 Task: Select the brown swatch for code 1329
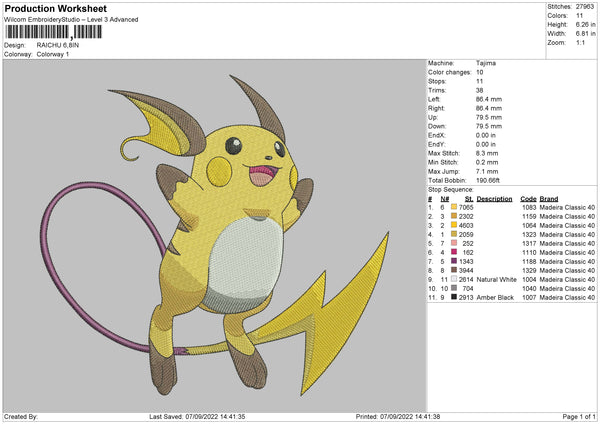click(454, 270)
